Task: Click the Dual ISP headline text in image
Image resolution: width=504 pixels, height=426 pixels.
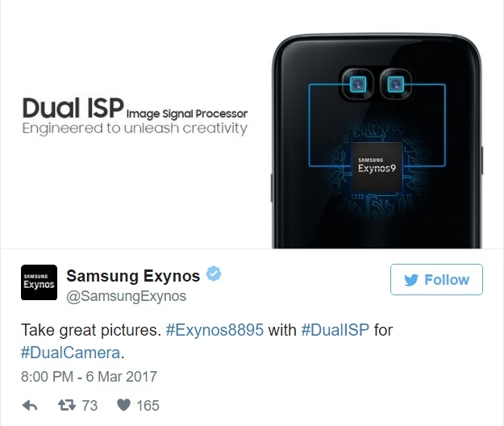Action: tap(73, 108)
